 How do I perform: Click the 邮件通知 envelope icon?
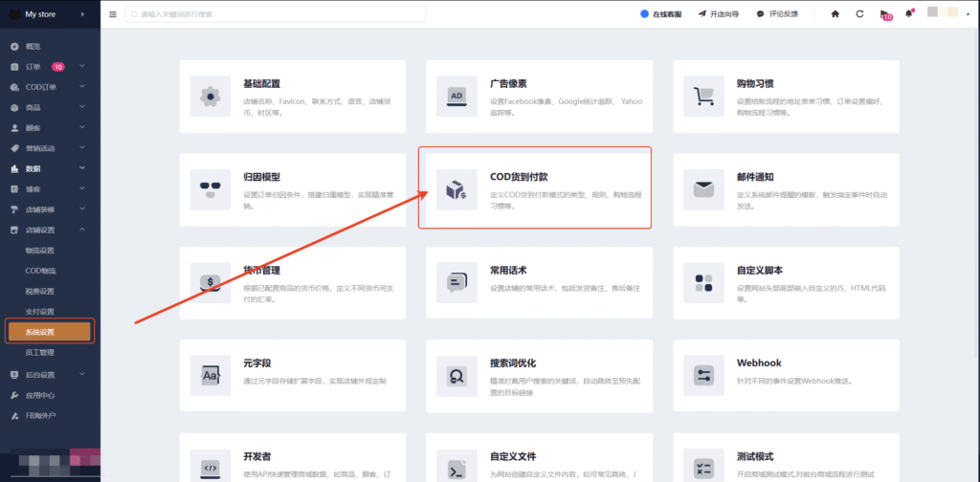click(704, 189)
